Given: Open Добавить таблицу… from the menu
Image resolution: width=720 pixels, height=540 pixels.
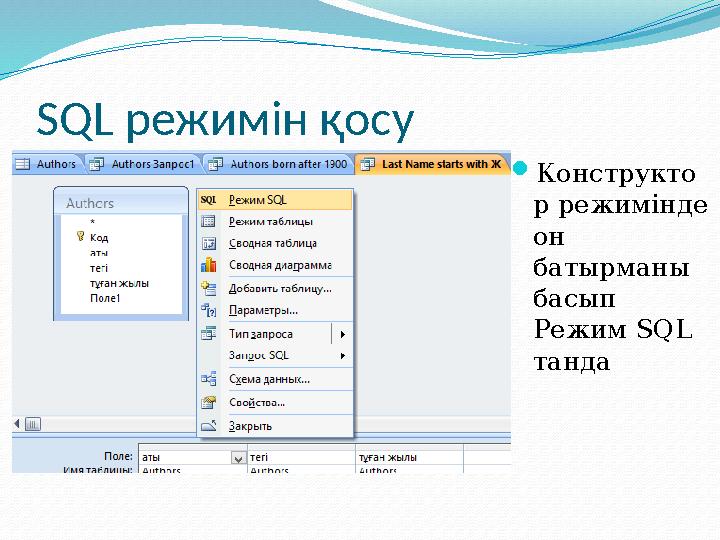Looking at the screenshot, I should point(276,288).
